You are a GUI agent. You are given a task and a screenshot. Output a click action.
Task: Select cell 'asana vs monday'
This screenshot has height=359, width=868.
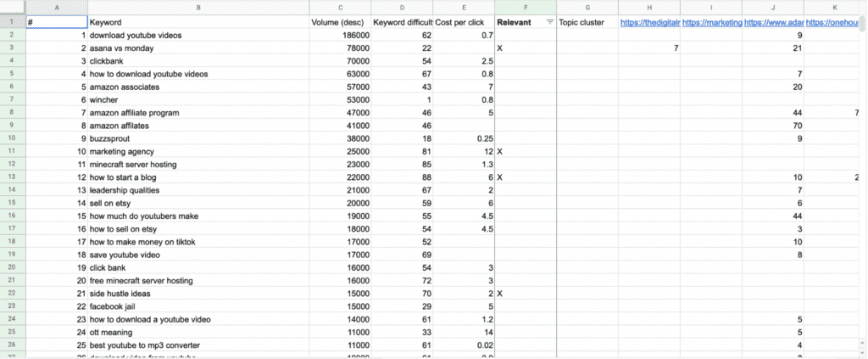click(x=198, y=48)
